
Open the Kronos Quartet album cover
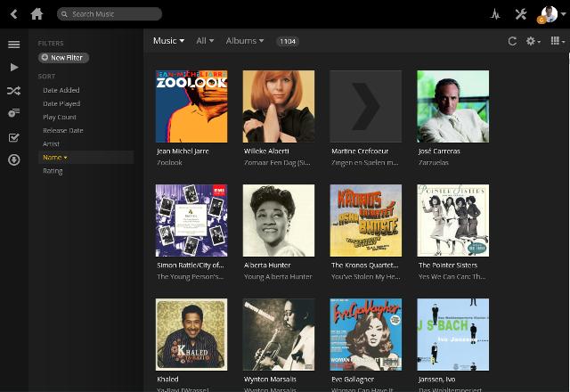coord(366,220)
